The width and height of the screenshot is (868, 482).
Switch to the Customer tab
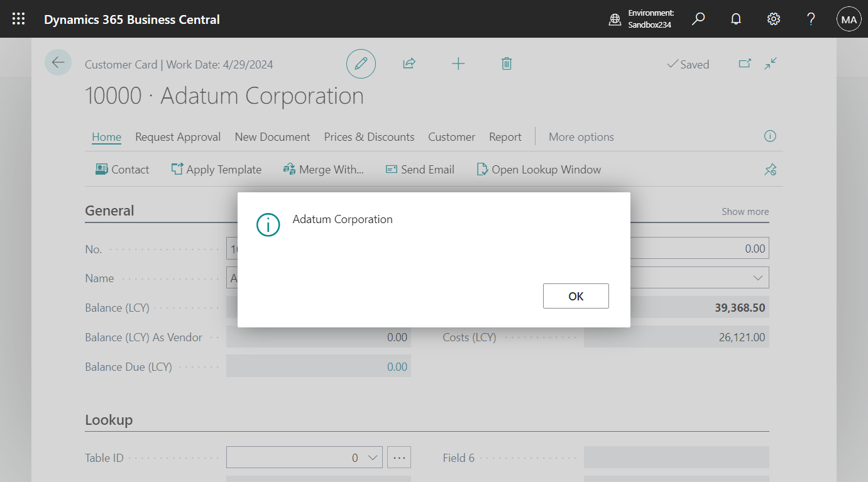point(451,136)
